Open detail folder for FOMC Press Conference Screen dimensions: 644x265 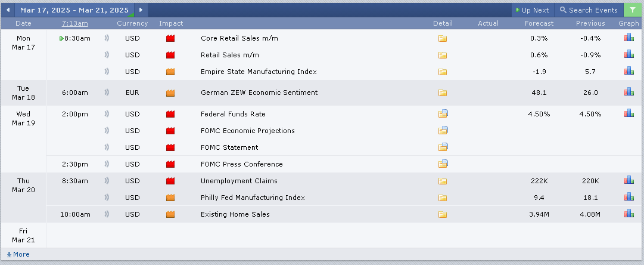tap(443, 164)
